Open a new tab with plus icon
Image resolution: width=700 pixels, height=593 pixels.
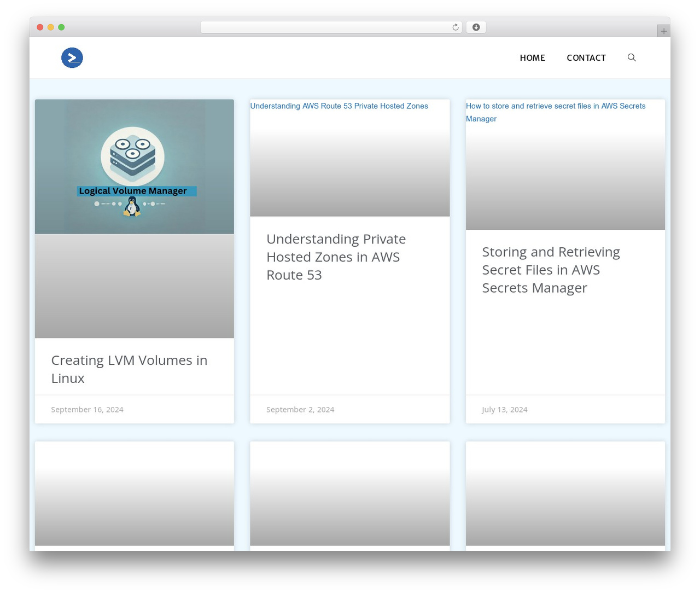(663, 31)
